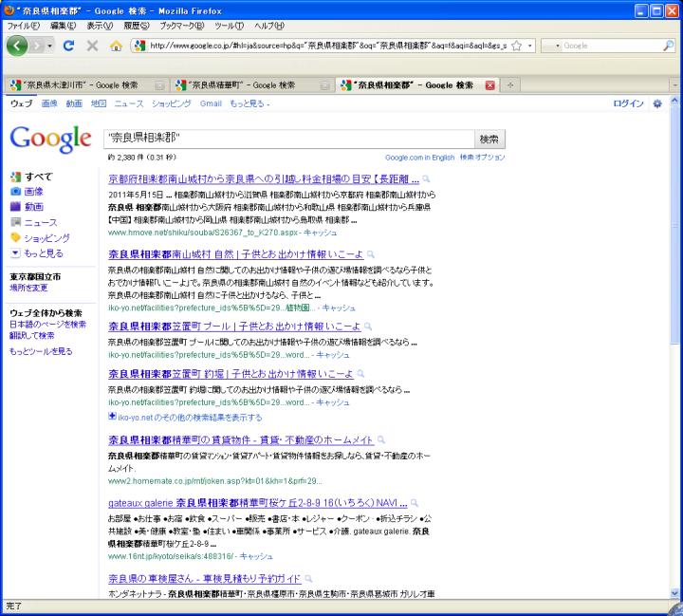Bookmark this page with the star icon
Screen dimensions: 683x616
click(x=514, y=46)
